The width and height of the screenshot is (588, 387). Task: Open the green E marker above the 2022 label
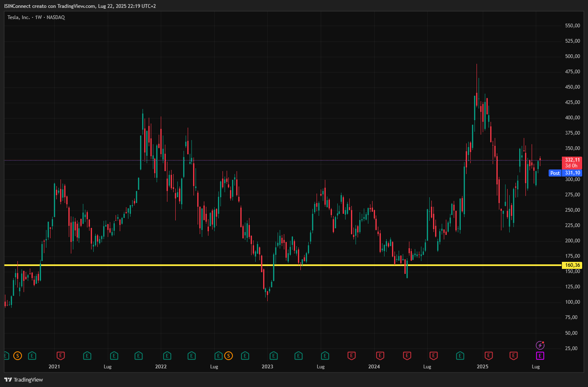pyautogui.click(x=167, y=356)
